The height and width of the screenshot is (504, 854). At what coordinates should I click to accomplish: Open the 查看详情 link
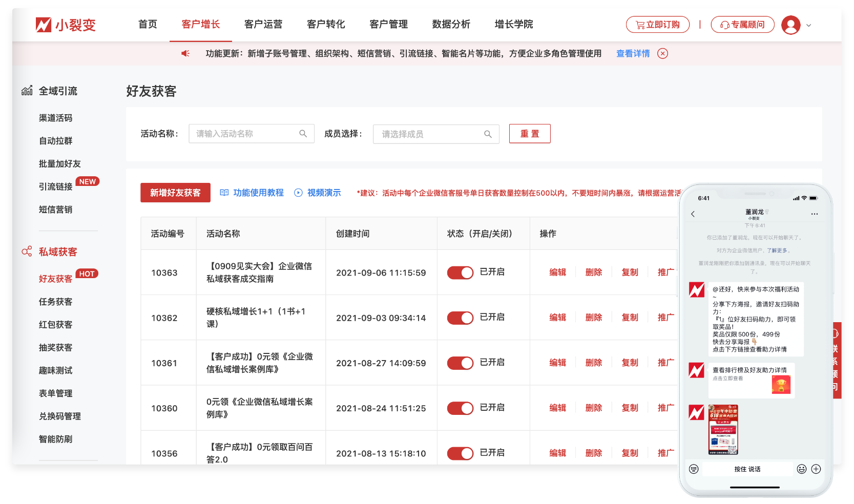click(633, 53)
